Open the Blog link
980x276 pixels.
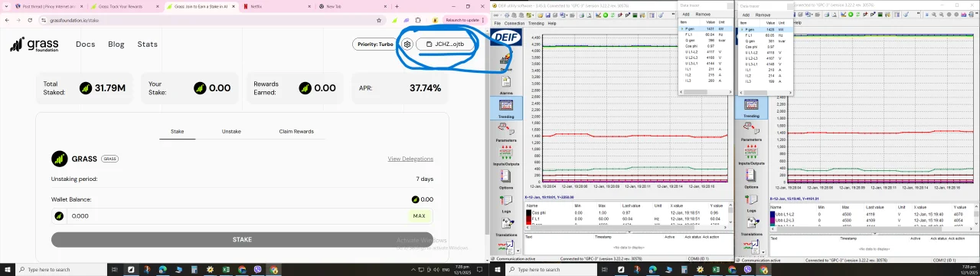[x=116, y=44]
